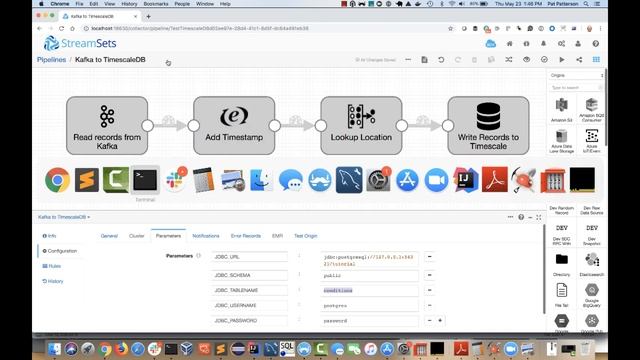640x360 pixels.
Task: Open the Bookmarks menu in menu bar
Action: pyautogui.click(x=156, y=4)
